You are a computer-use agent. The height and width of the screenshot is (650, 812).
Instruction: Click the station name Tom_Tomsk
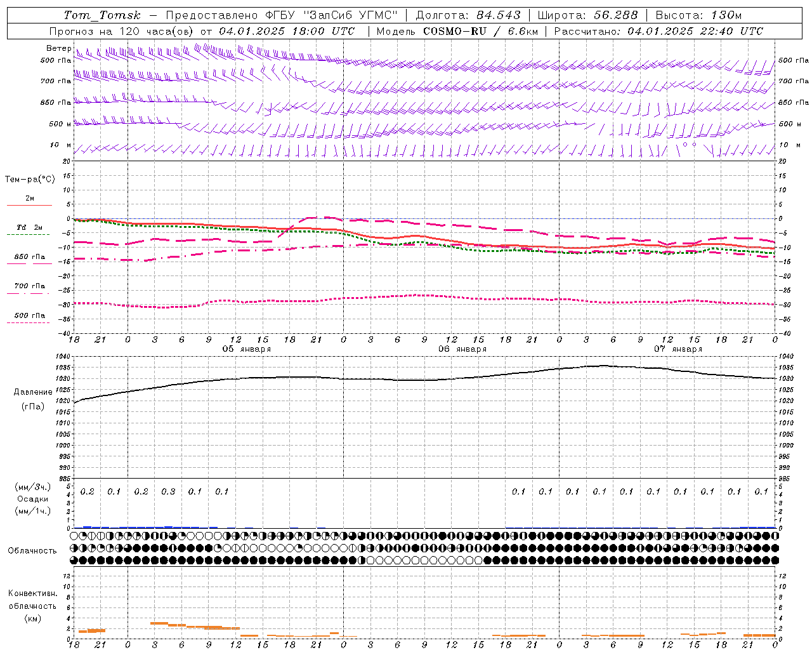102,15
